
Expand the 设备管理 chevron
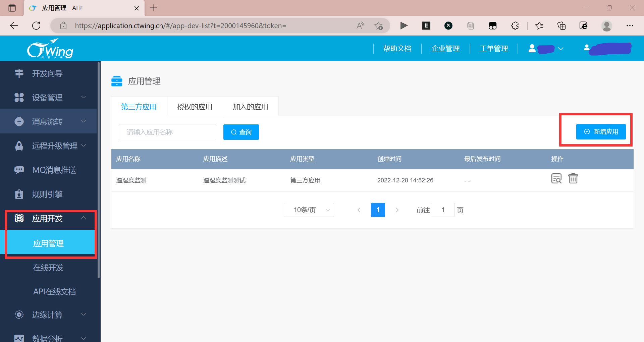pos(84,97)
